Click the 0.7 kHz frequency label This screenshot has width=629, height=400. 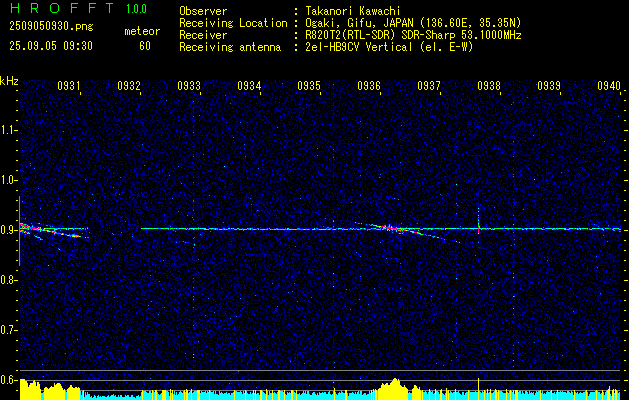pos(8,330)
